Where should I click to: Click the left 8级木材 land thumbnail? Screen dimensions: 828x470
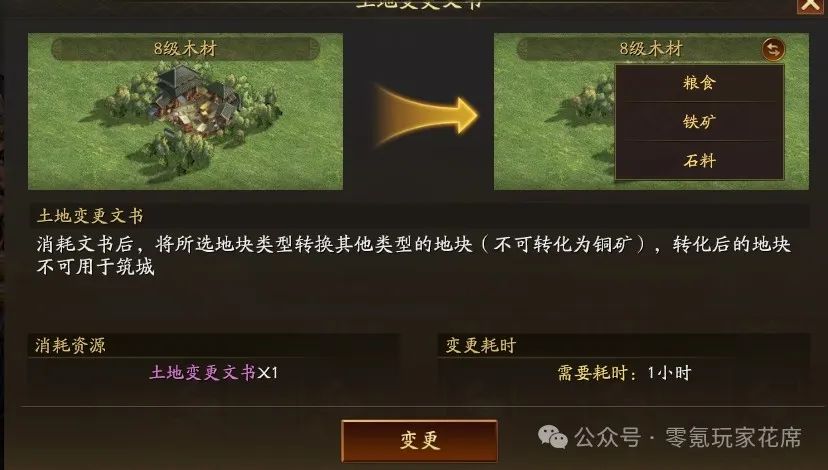[185, 111]
